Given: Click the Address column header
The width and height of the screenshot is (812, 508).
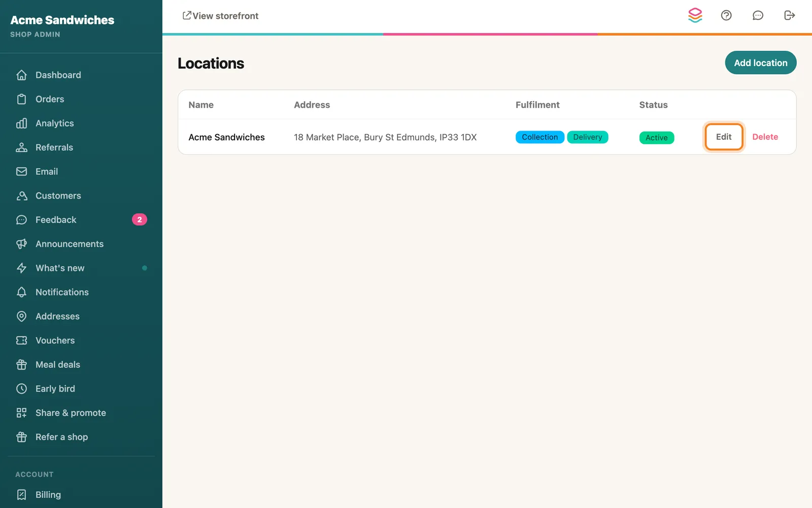Looking at the screenshot, I should coord(312,105).
